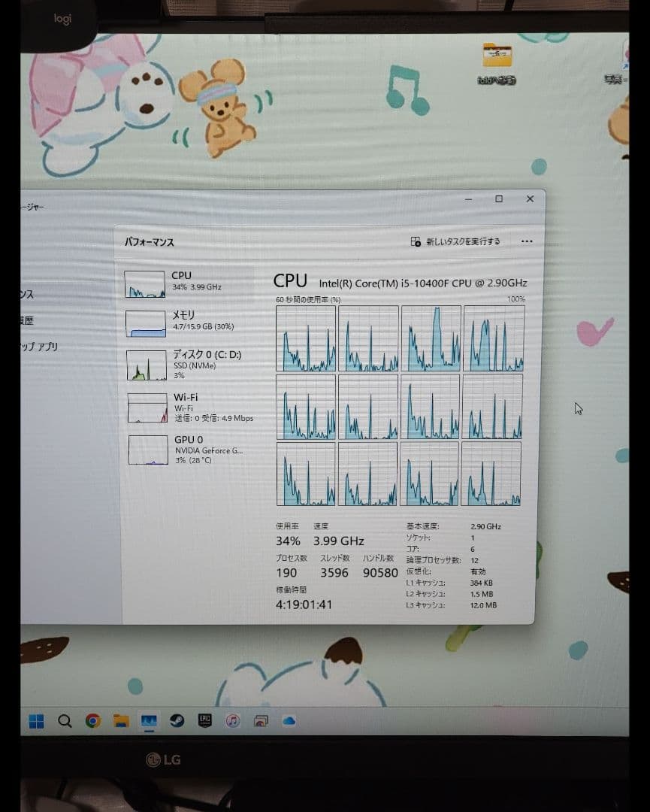The height and width of the screenshot is (812, 650).
Task: Click the uptime value 4:19:01:41
Action: coord(304,604)
